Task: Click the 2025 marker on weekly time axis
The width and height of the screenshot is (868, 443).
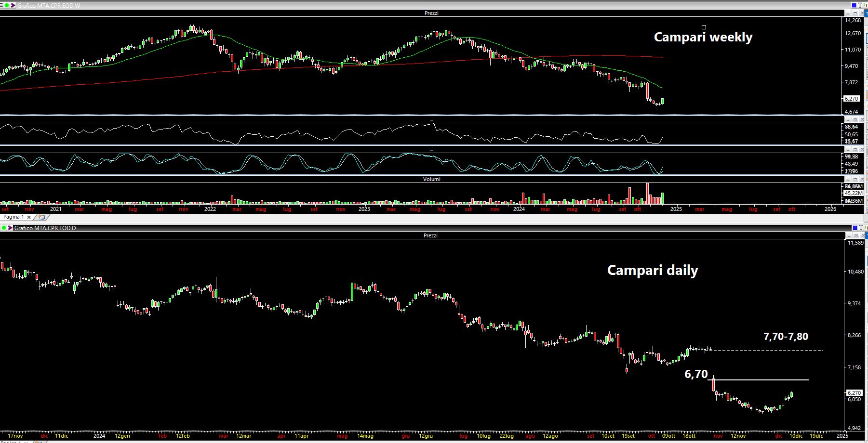Action: [676, 209]
